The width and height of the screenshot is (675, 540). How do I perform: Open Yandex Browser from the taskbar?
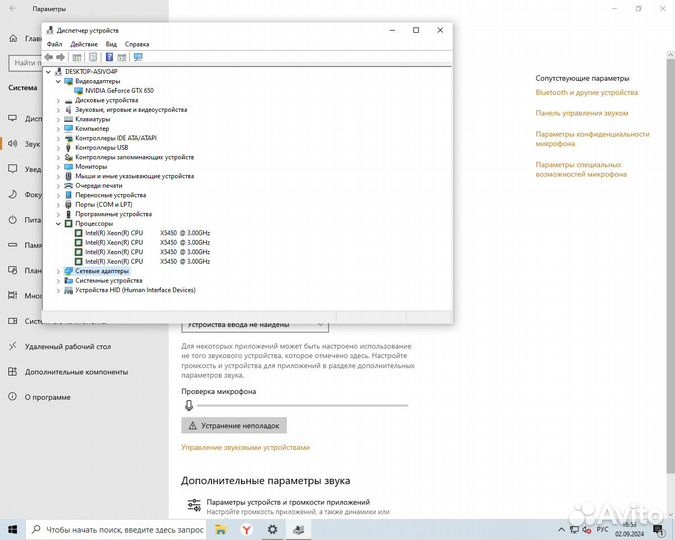tap(247, 529)
